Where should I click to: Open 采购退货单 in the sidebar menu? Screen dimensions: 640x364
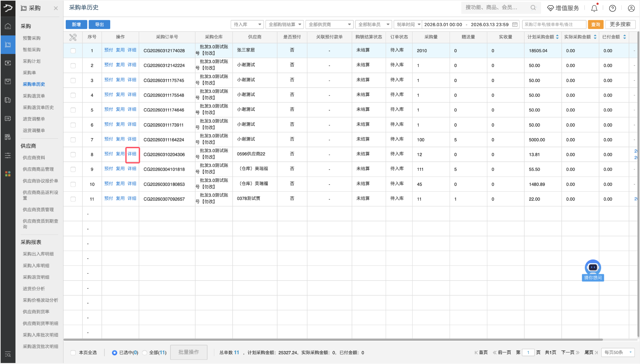coord(34,96)
